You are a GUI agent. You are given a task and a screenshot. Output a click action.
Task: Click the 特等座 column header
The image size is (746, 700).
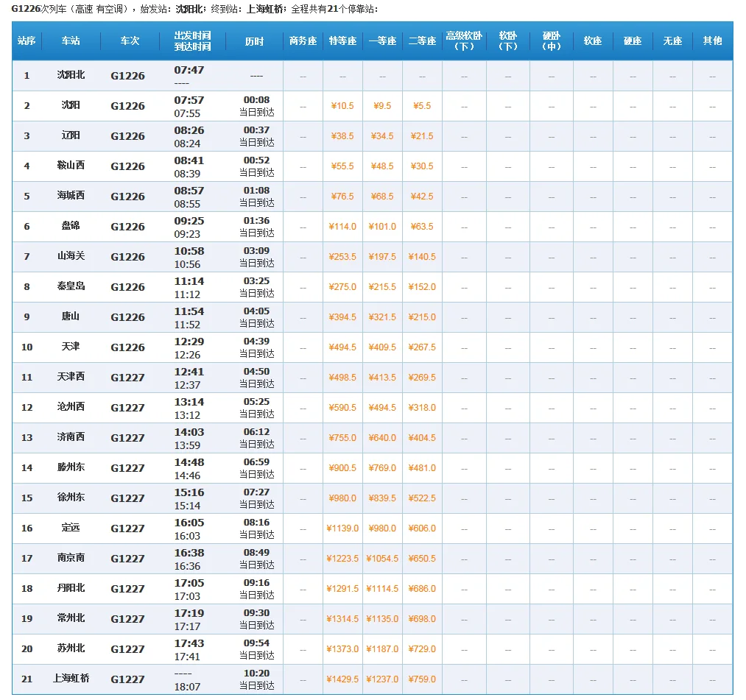click(342, 41)
